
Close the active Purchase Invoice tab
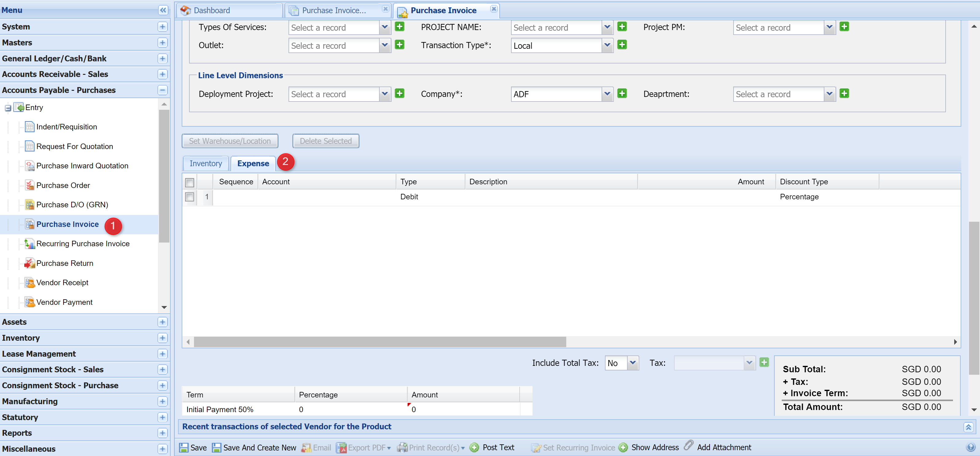pyautogui.click(x=494, y=9)
